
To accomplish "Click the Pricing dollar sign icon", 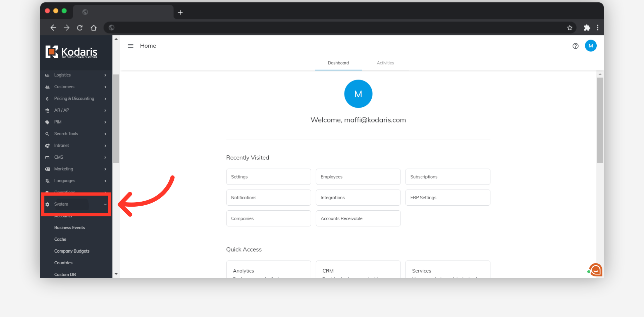I will point(47,99).
